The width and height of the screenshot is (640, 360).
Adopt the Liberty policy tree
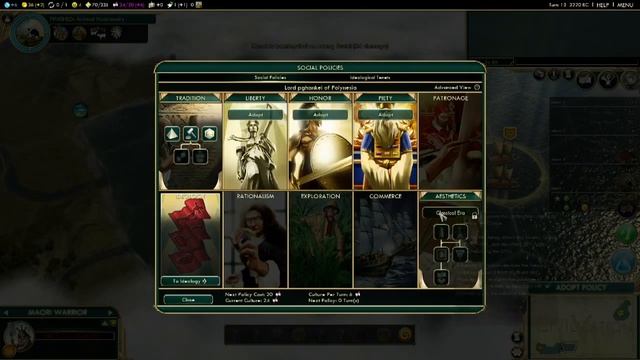pos(255,115)
